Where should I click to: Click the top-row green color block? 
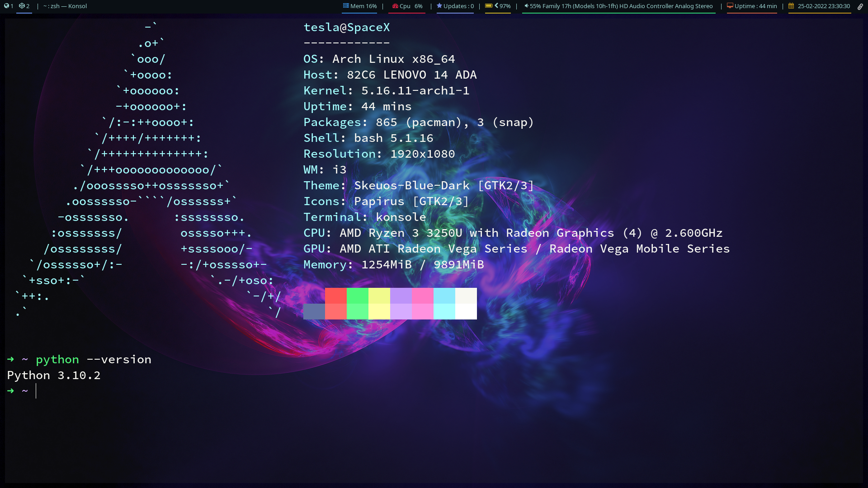pos(358,296)
